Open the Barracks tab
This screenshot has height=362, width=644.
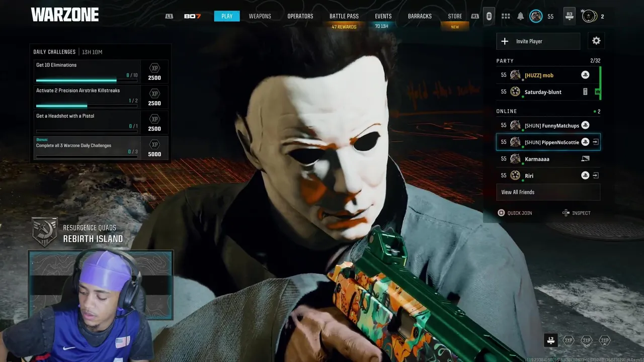pyautogui.click(x=420, y=16)
